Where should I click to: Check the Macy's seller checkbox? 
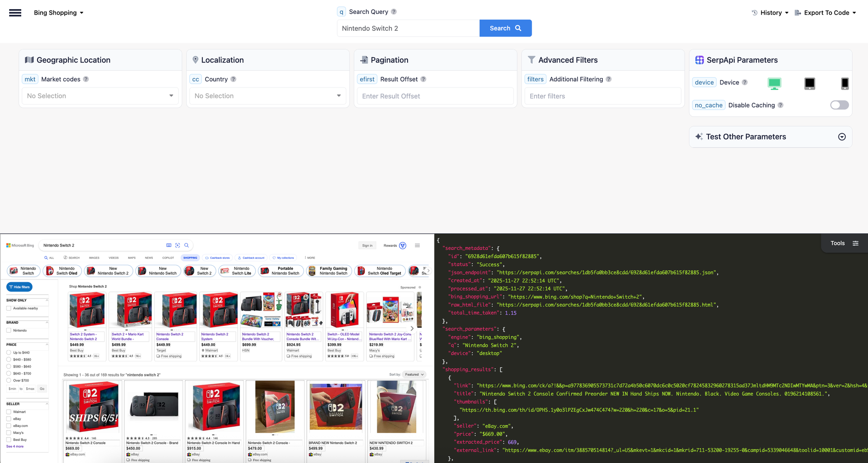(9, 433)
